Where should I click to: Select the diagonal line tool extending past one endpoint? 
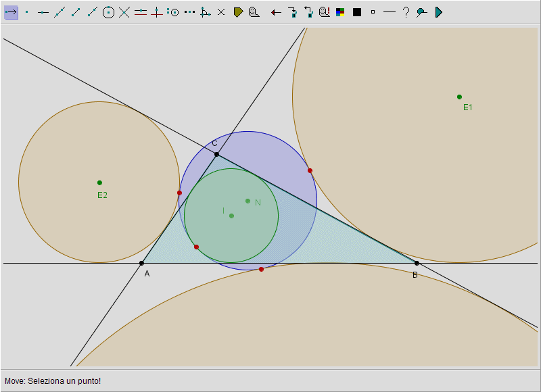coord(92,12)
